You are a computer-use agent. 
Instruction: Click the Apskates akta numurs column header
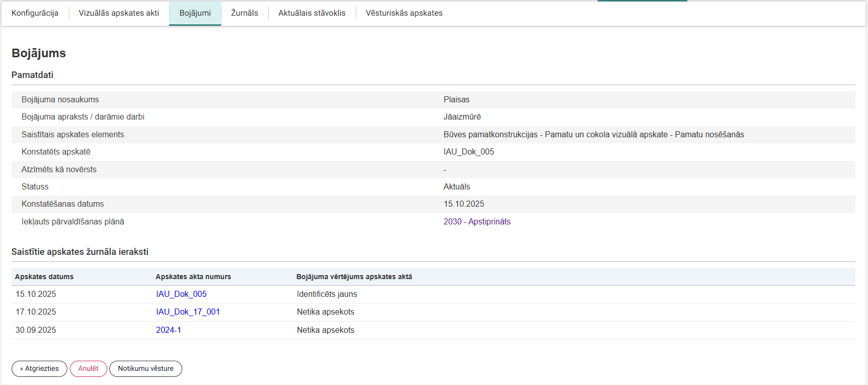pos(193,277)
